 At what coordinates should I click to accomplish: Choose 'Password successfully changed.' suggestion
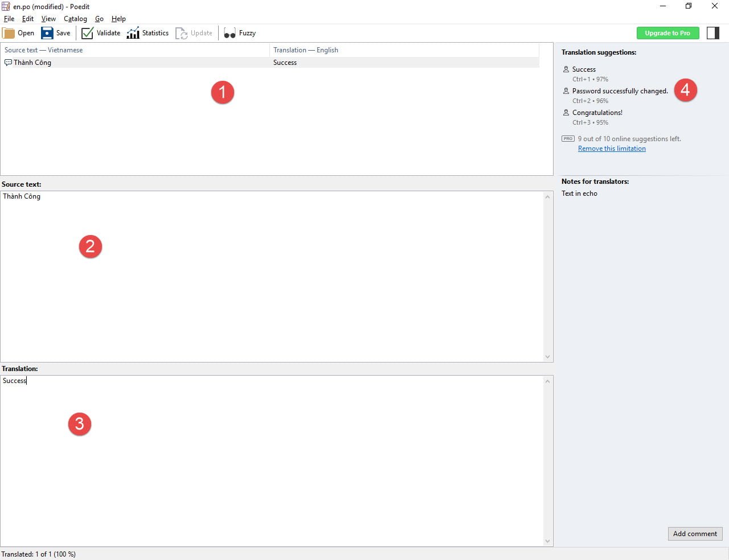pyautogui.click(x=620, y=91)
